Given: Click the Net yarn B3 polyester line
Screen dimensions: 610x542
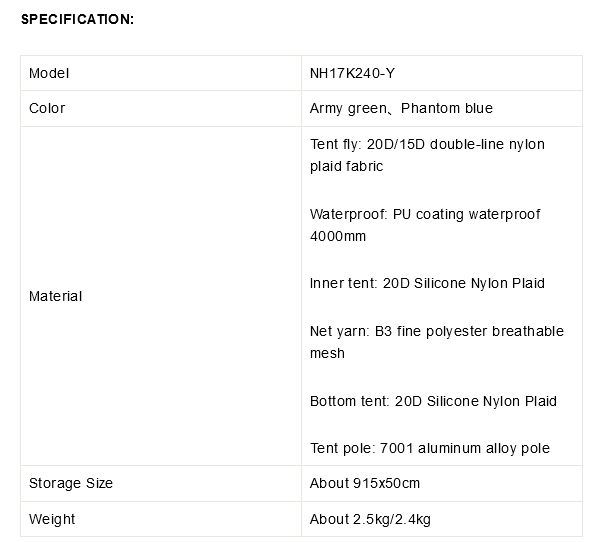Looking at the screenshot, I should click(437, 331).
